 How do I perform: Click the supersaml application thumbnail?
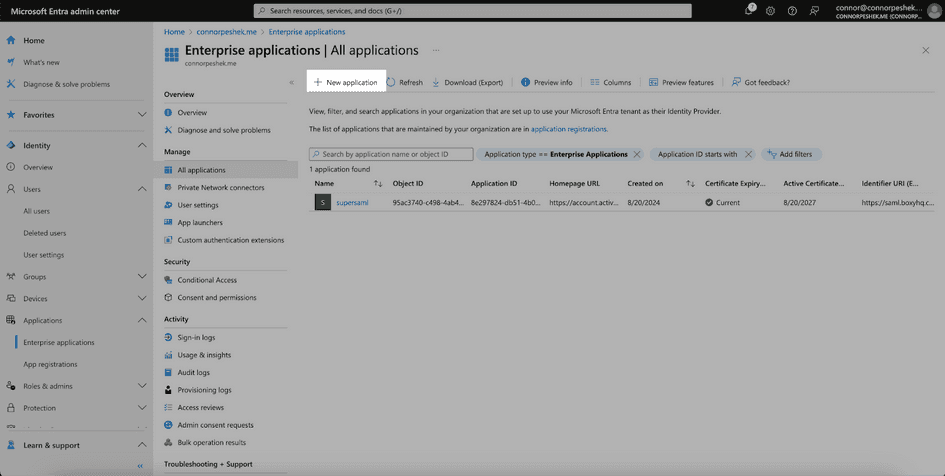point(322,202)
